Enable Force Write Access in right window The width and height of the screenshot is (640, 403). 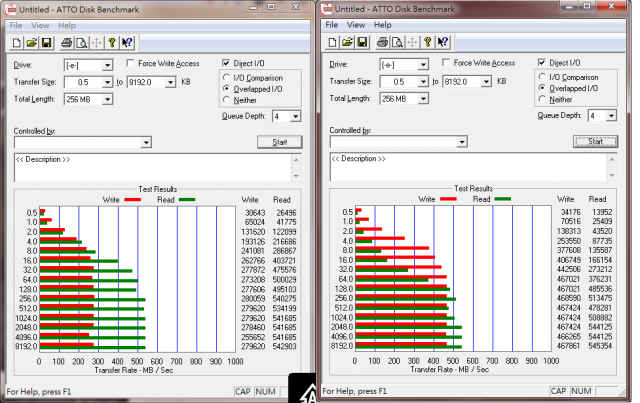click(x=446, y=62)
